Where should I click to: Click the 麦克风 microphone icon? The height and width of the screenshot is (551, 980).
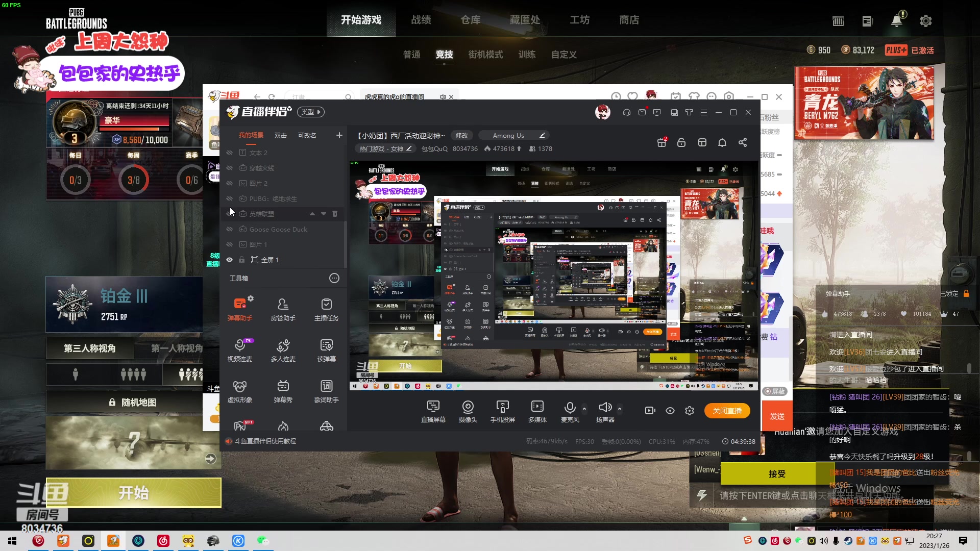570,407
